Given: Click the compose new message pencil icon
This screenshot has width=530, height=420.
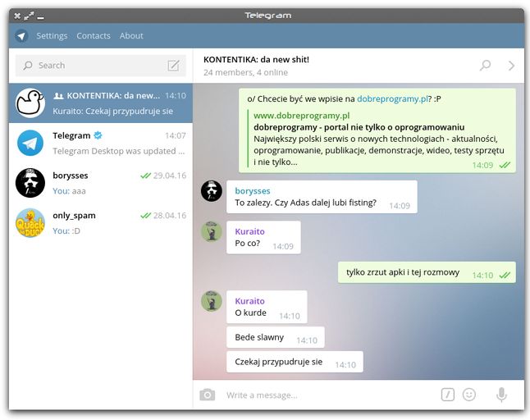Looking at the screenshot, I should pyautogui.click(x=174, y=66).
